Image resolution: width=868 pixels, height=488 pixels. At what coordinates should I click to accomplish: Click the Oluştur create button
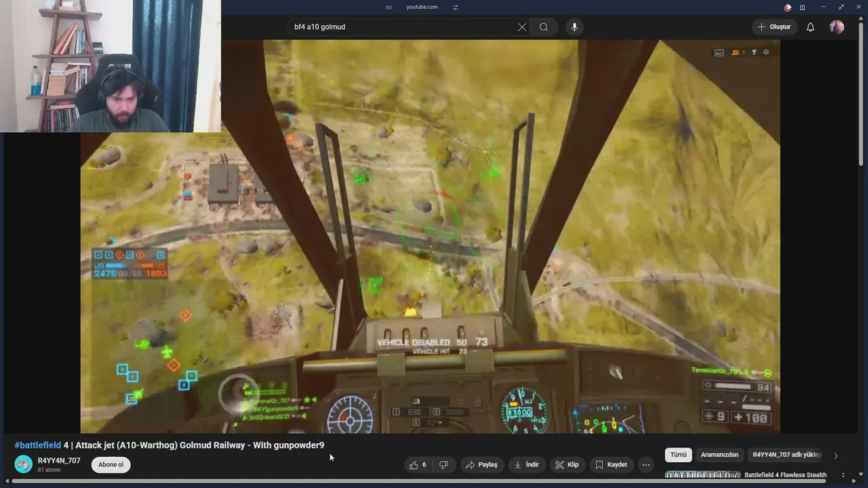pos(774,27)
